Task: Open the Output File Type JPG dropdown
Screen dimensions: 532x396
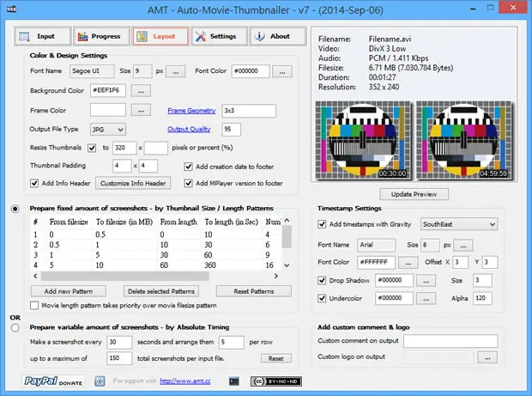Action: coord(108,130)
